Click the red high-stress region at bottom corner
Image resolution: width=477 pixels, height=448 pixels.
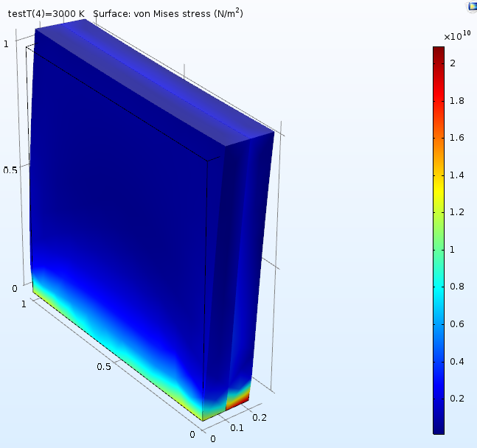237,402
